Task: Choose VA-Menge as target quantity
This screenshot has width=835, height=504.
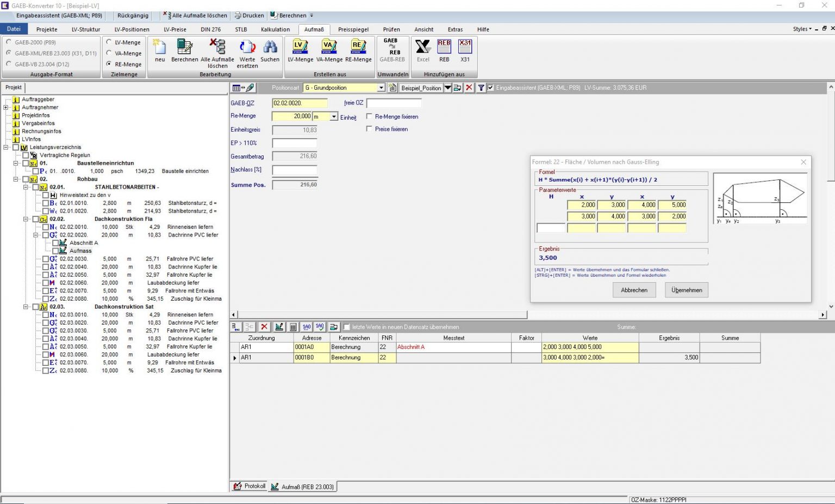Action: (109, 53)
